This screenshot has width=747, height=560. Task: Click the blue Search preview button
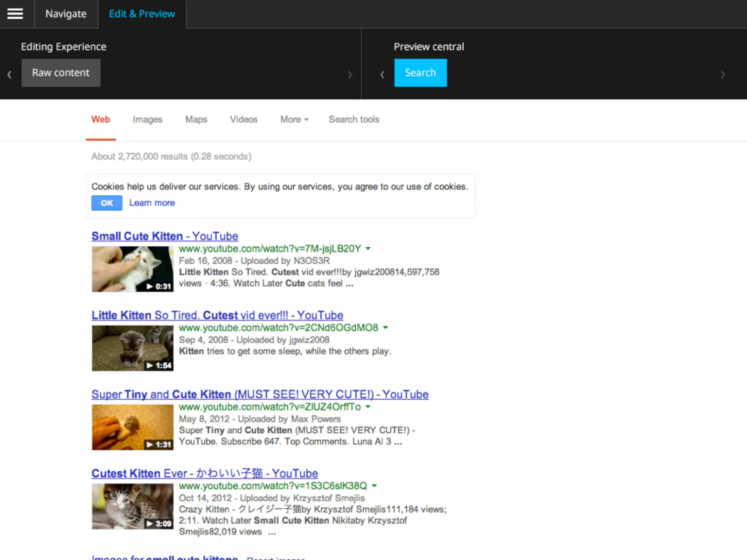point(420,73)
